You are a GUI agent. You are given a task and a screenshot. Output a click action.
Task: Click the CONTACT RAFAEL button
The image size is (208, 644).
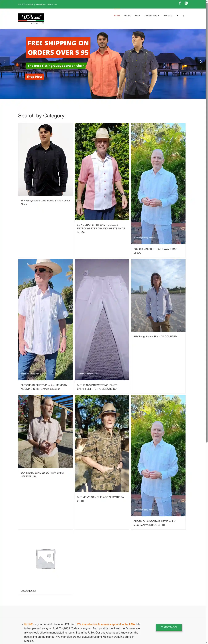pos(169,627)
